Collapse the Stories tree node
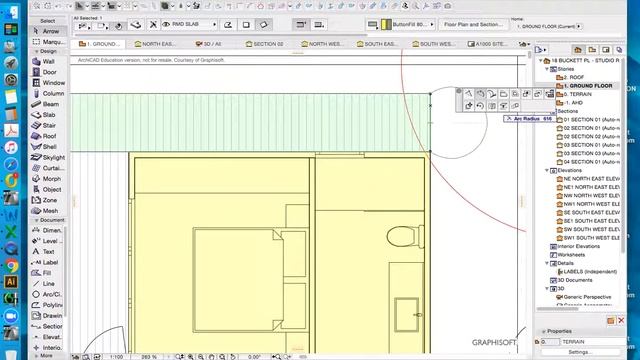The height and width of the screenshot is (360, 640). click(x=547, y=69)
